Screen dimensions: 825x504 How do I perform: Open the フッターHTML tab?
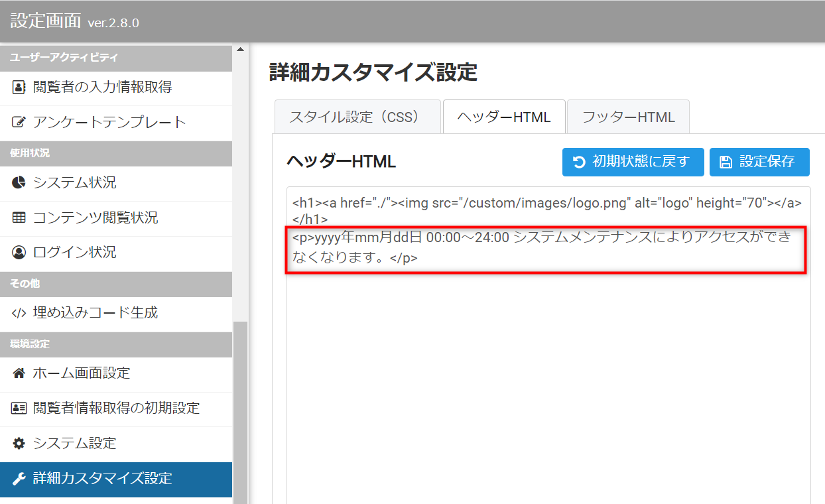(x=627, y=117)
